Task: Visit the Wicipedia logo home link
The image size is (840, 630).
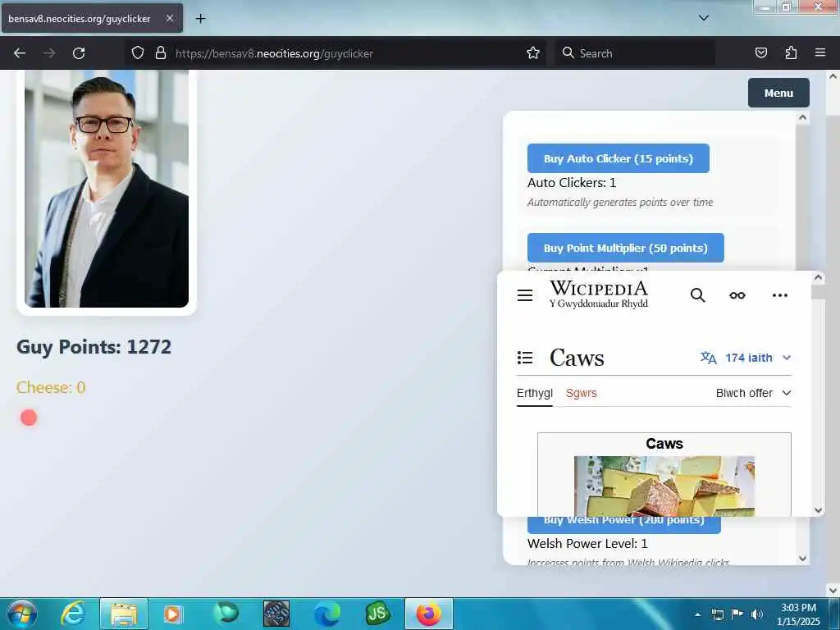Action: pyautogui.click(x=599, y=294)
